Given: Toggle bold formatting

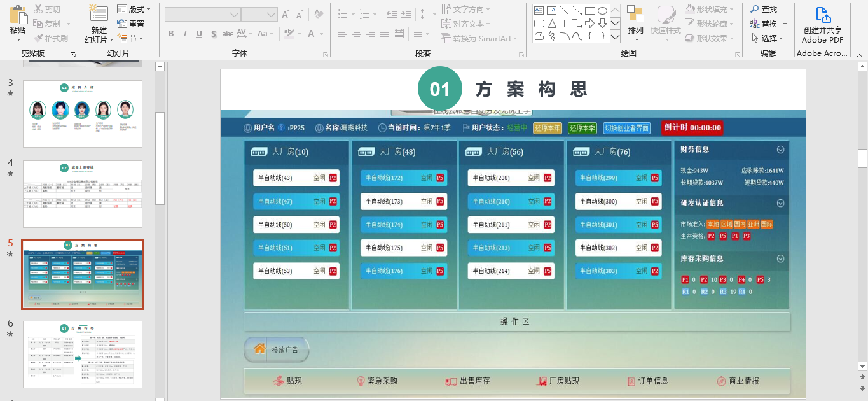Looking at the screenshot, I should coord(171,34).
